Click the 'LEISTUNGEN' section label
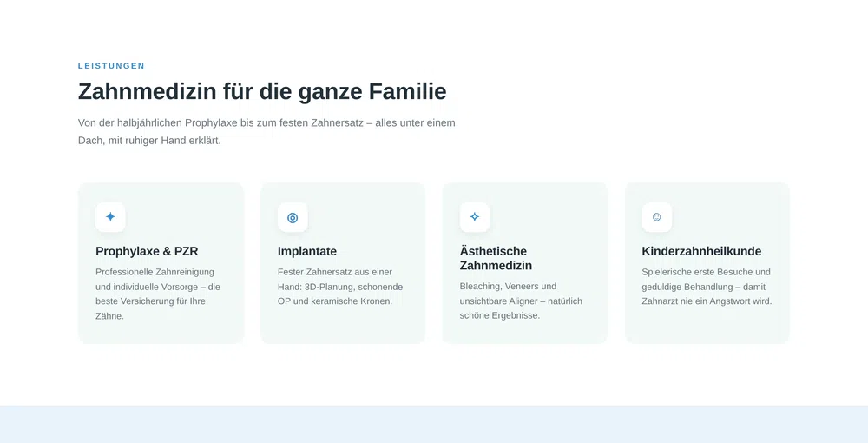The width and height of the screenshot is (868, 443). click(x=111, y=66)
